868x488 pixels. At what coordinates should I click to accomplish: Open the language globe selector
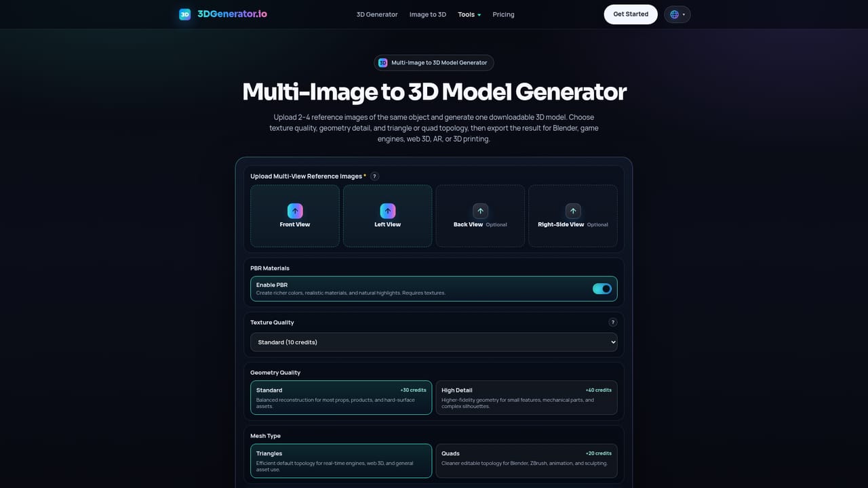677,14
